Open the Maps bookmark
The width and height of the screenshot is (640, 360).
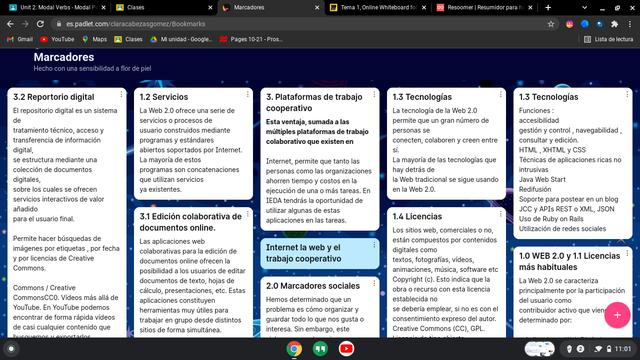95,39
